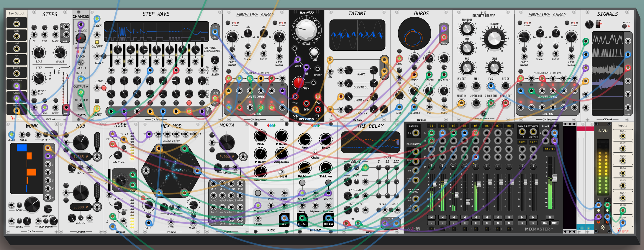
Task: Mute channel 01 on MixMaster
Action: 431,218
